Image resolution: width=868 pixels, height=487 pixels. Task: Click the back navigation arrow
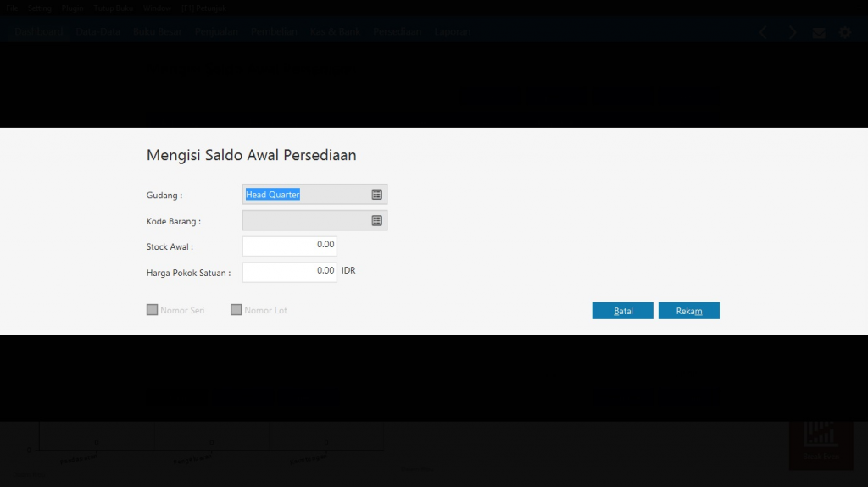tap(763, 32)
